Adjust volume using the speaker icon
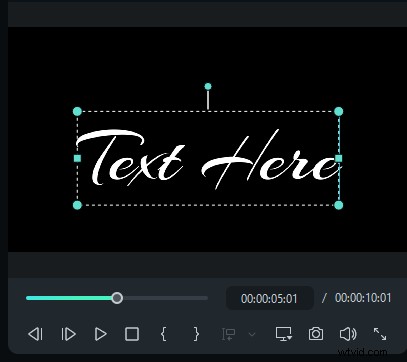The image size is (407, 362). coord(348,334)
